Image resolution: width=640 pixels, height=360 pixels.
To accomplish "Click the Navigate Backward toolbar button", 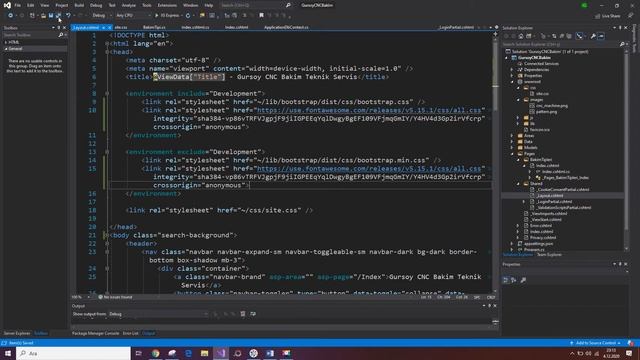I will point(10,16).
